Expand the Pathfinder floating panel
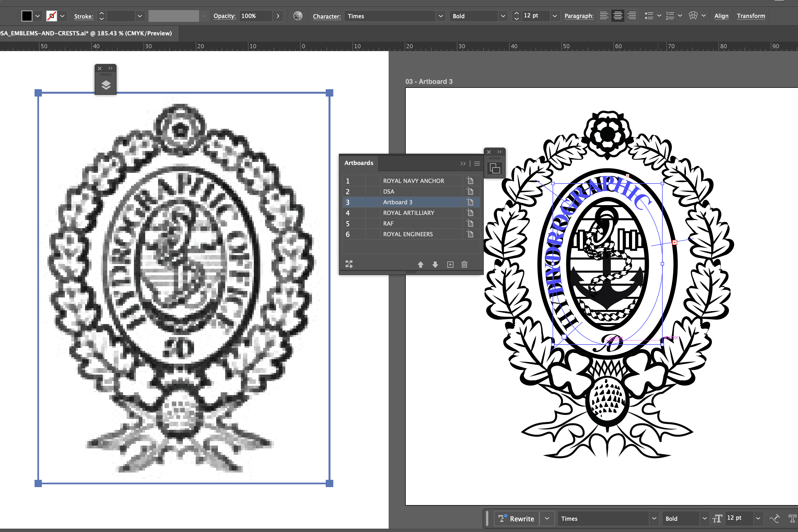 tap(500, 152)
